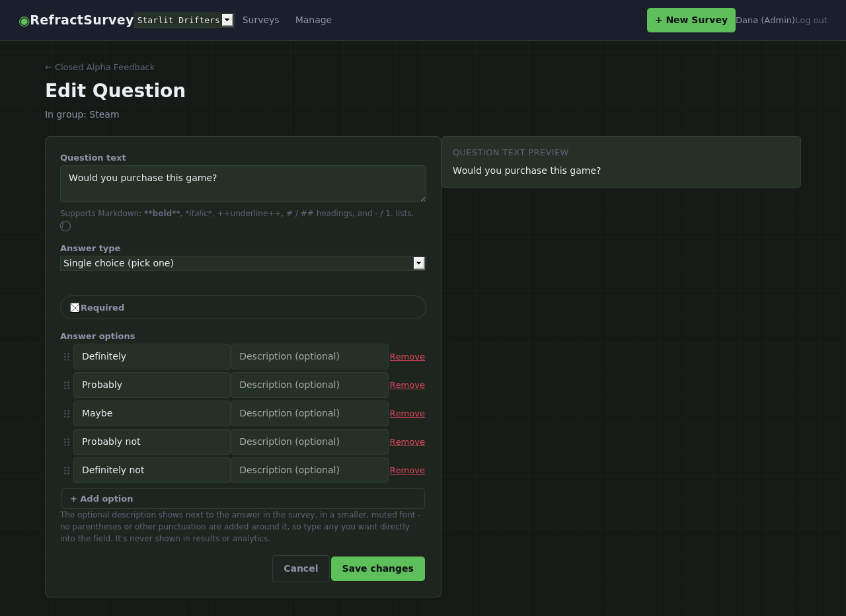Click the question text preview content
Viewport: 846px width, 616px height.
[527, 171]
